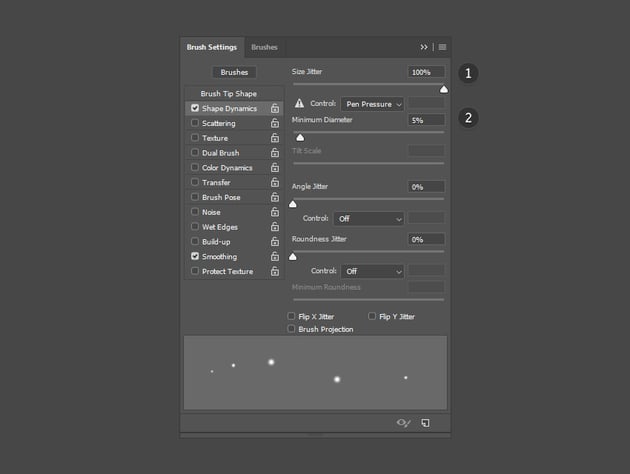Click the Minimum Diameter 5% field
Viewport: 630px width, 474px height.
pyautogui.click(x=426, y=120)
